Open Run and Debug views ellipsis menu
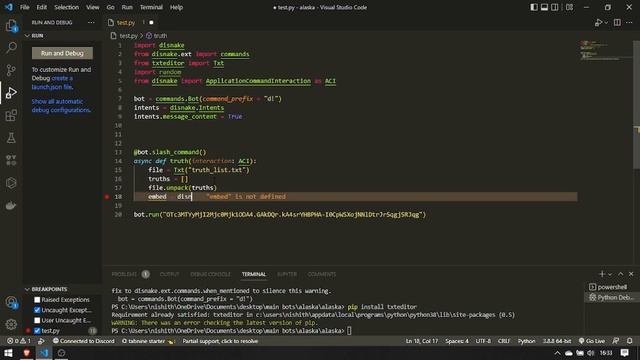Screen dimensions: 640x360 coord(91,22)
